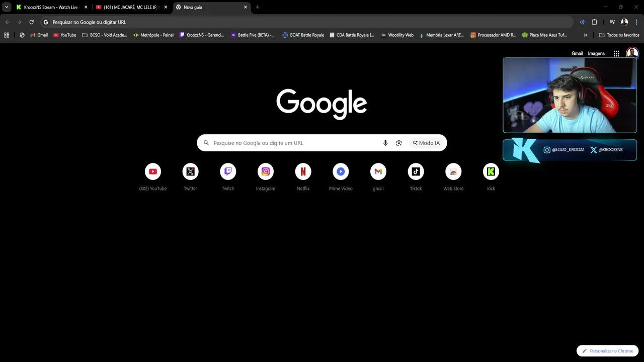
Task: Open media controls icon in toolbar
Action: [x=612, y=22]
